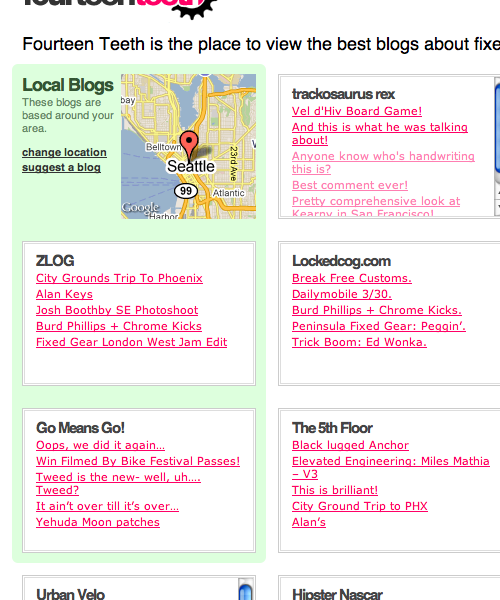Click the change location link
500x600 pixels.
[x=64, y=152]
